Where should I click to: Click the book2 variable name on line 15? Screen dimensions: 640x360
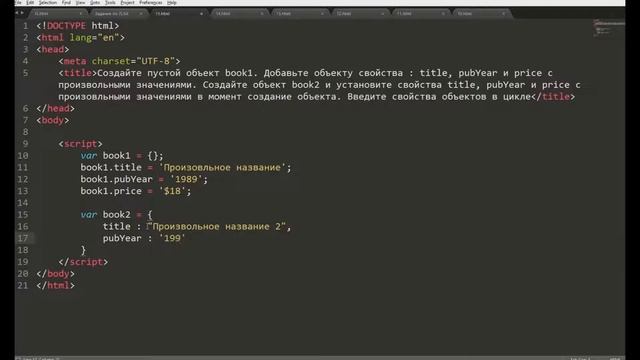pos(116,215)
